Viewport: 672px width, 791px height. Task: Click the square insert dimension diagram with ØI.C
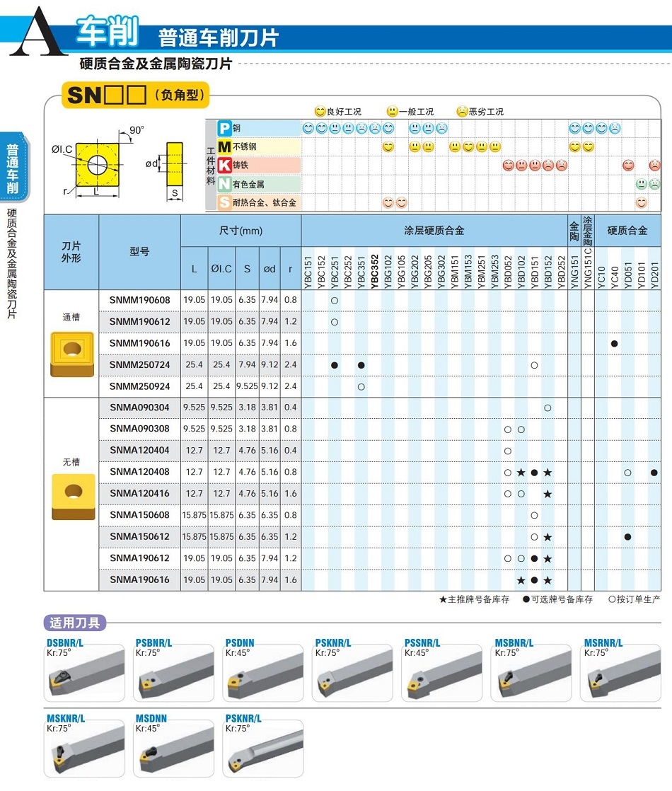pyautogui.click(x=97, y=164)
